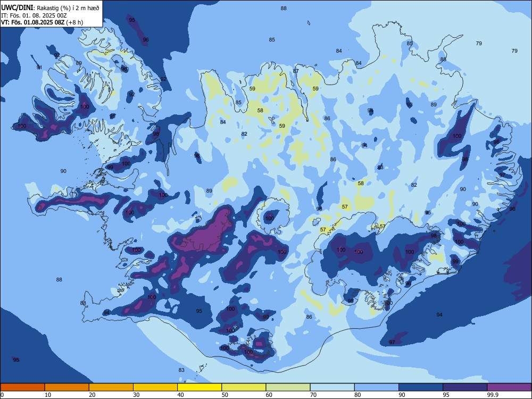This screenshot has width=532, height=399.
Task: Select the '91' humidity value on the map
Action: [39, 67]
